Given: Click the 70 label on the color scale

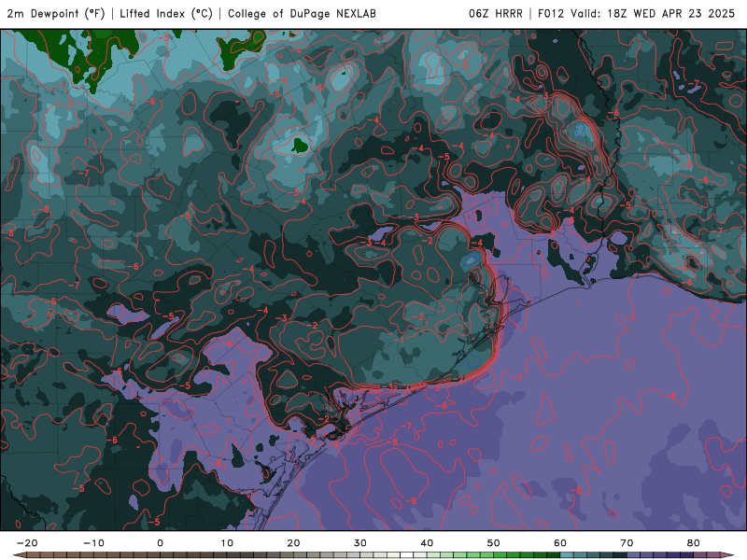Looking at the screenshot, I should click(x=627, y=543).
